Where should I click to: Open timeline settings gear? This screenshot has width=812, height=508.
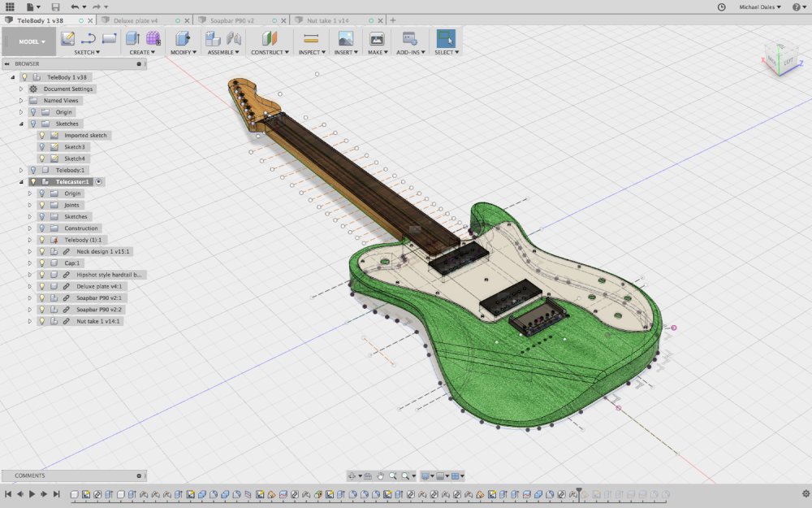click(x=806, y=494)
